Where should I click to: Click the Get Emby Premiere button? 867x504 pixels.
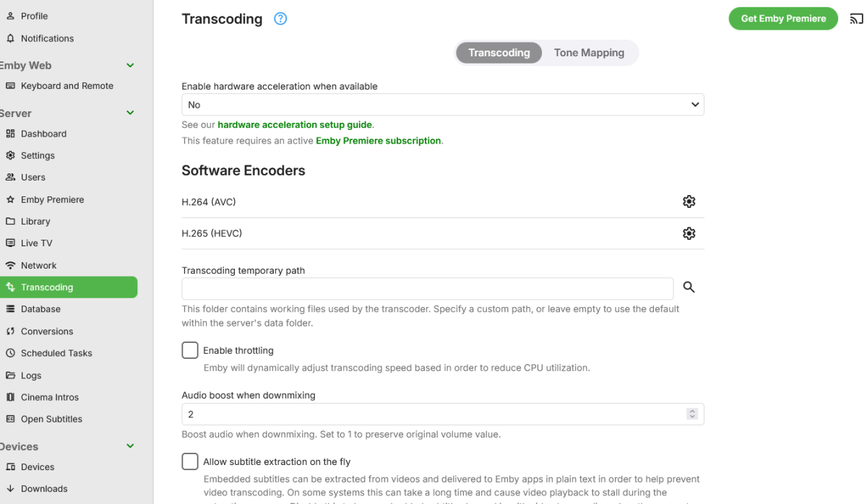coord(783,19)
